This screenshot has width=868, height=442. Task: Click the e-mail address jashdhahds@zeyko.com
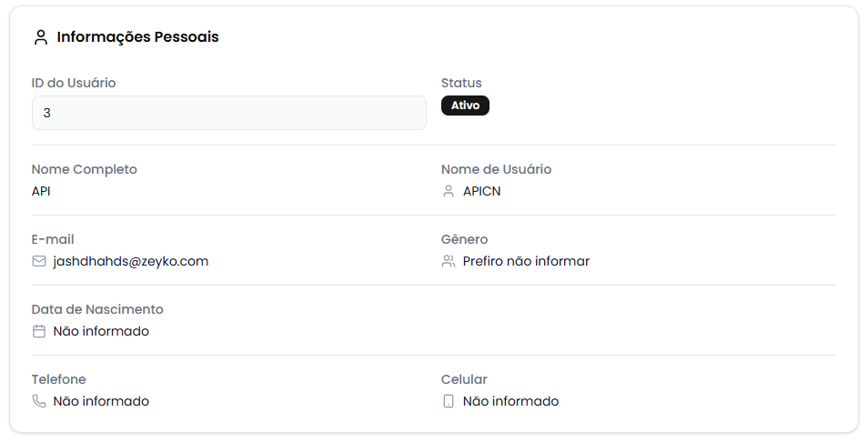[131, 261]
